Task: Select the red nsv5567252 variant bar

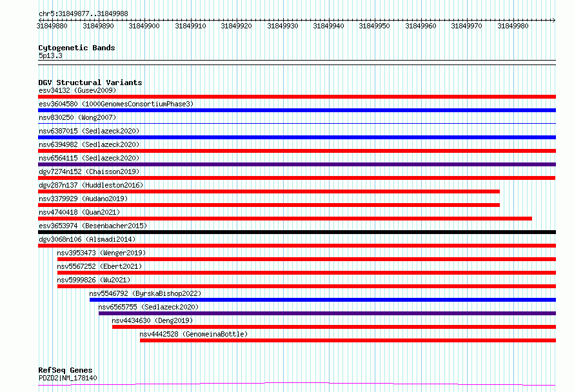Action: (307, 273)
